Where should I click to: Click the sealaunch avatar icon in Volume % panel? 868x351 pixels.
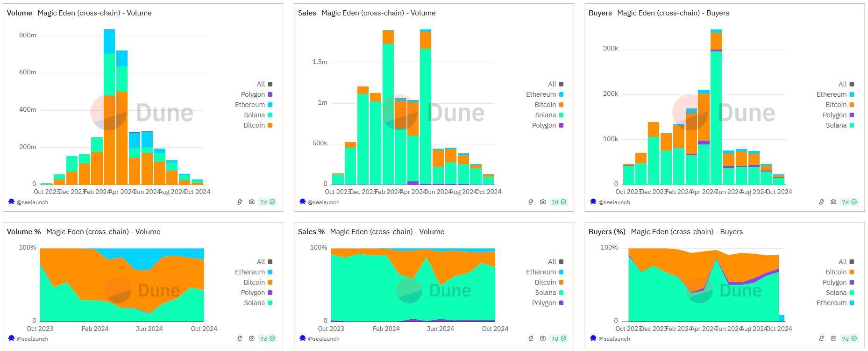pyautogui.click(x=12, y=338)
